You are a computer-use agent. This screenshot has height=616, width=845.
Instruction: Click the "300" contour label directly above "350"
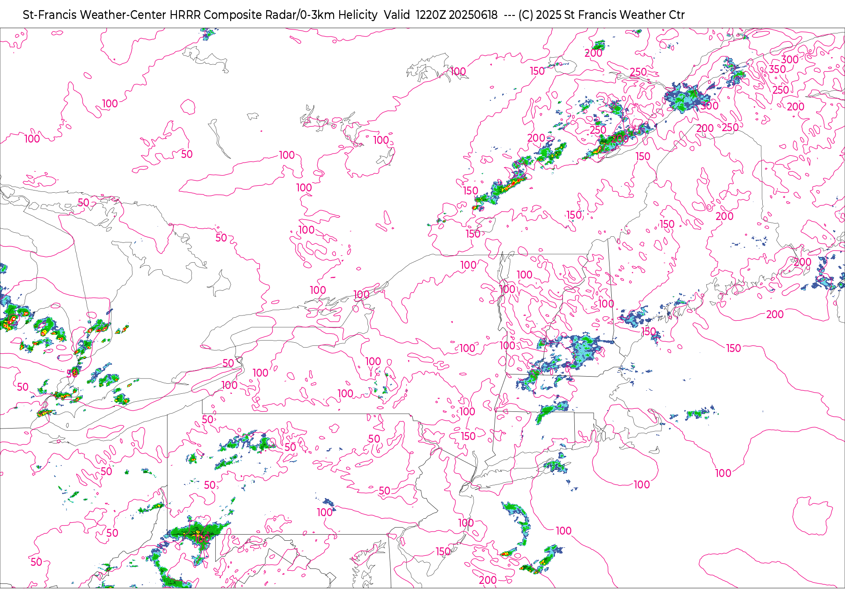pos(790,59)
